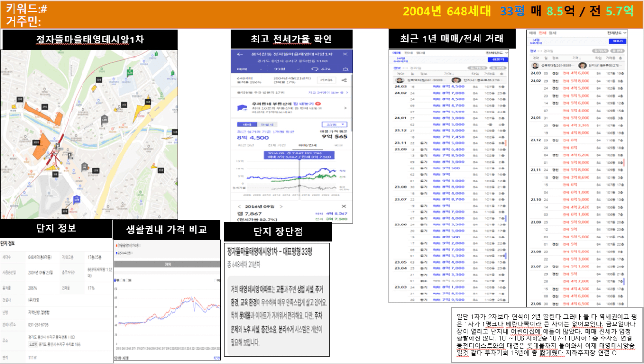Click the vertical marker line on 매매/전세 chart
Image resolution: width=644 pixels, height=364 pixels.
[x=299, y=176]
